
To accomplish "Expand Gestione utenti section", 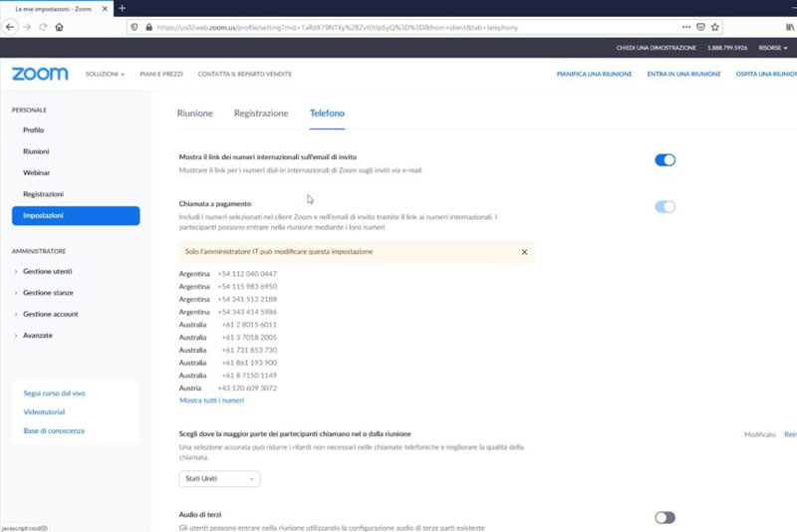I will coord(47,271).
